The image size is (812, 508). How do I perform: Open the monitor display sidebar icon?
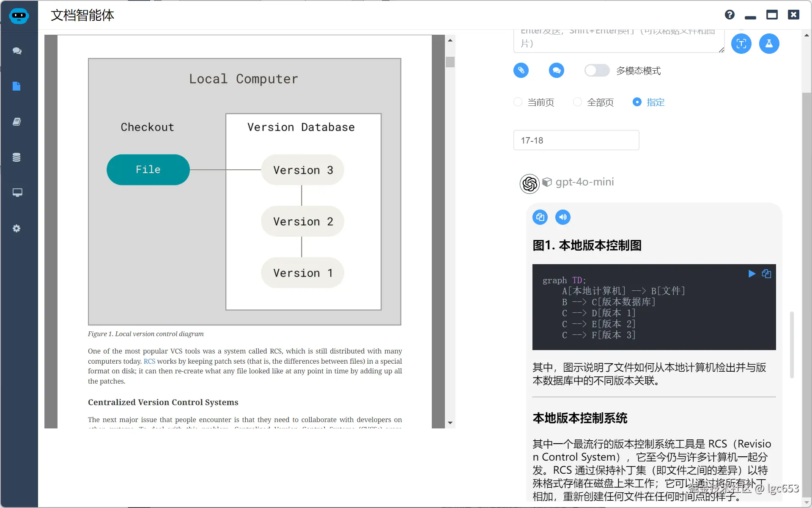click(x=17, y=193)
